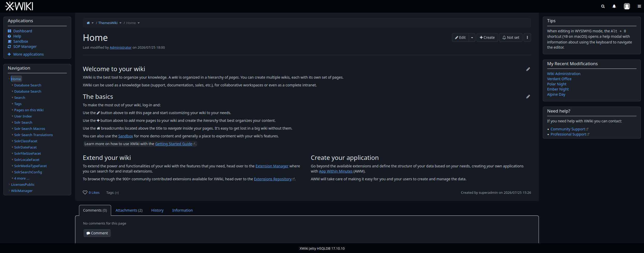
Task: Switch to the History tab
Action: click(157, 210)
